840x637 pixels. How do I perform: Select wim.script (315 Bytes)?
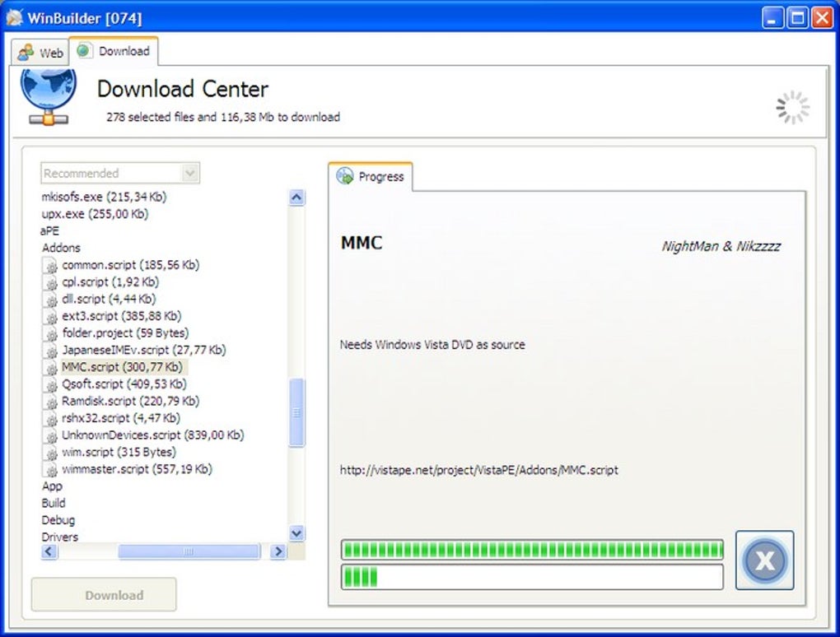(119, 453)
